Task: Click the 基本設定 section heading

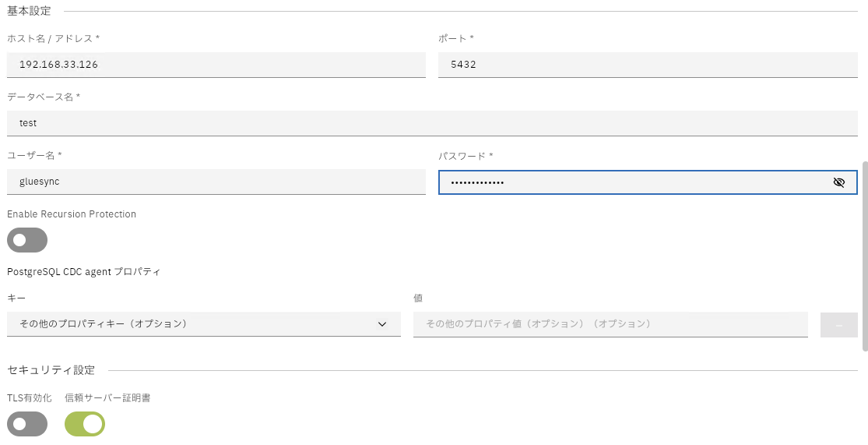Action: [30, 10]
